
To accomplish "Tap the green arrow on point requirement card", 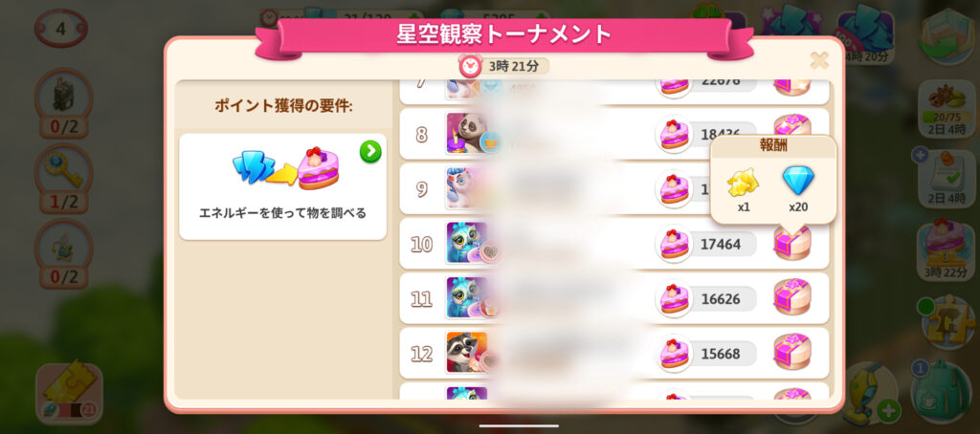I will 370,151.
